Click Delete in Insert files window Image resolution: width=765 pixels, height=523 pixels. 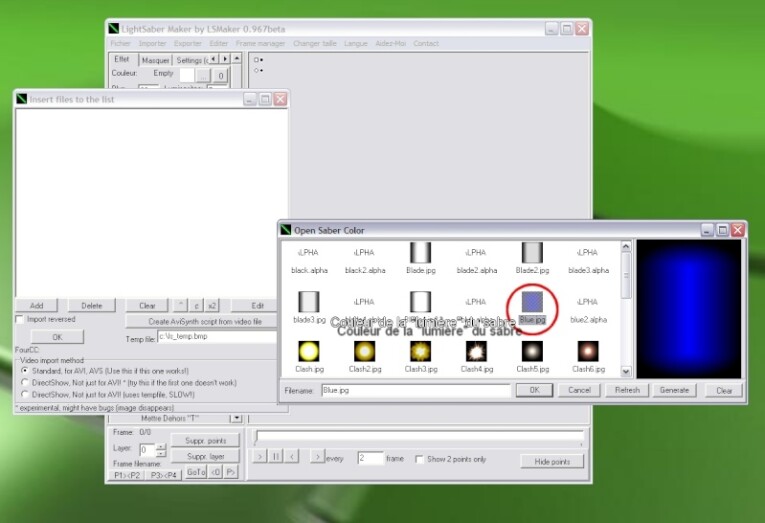92,305
